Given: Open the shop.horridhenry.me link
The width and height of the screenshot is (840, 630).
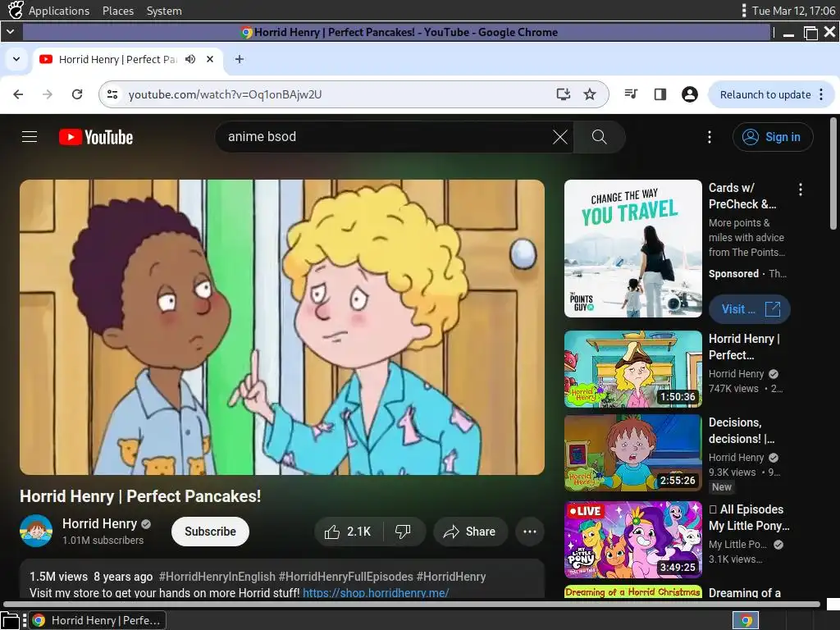Looking at the screenshot, I should [376, 592].
